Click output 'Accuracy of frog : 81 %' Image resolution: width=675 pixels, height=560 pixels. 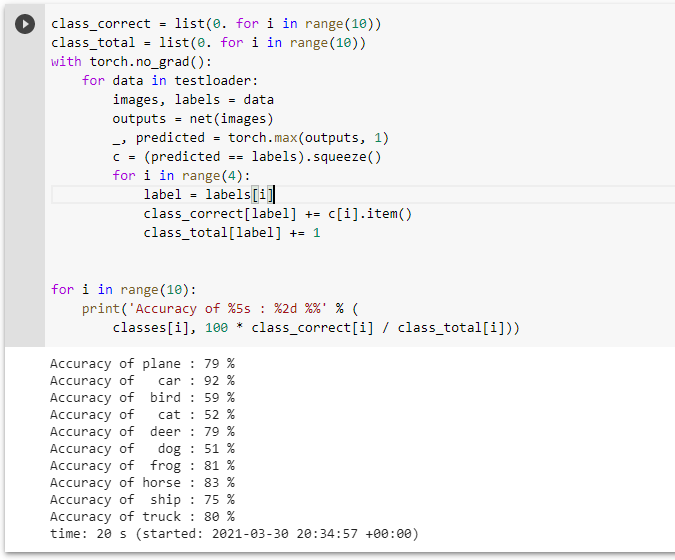coord(142,465)
